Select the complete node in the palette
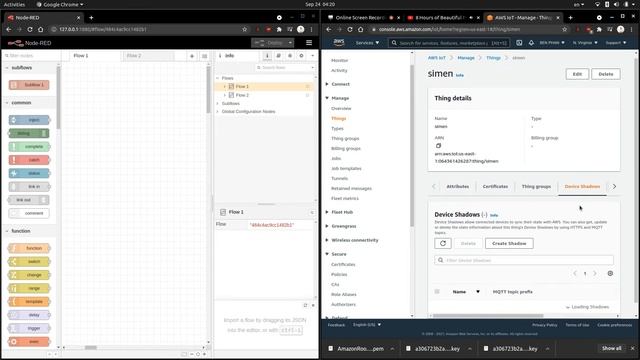Image resolution: width=640 pixels, height=360 pixels. 29,147
